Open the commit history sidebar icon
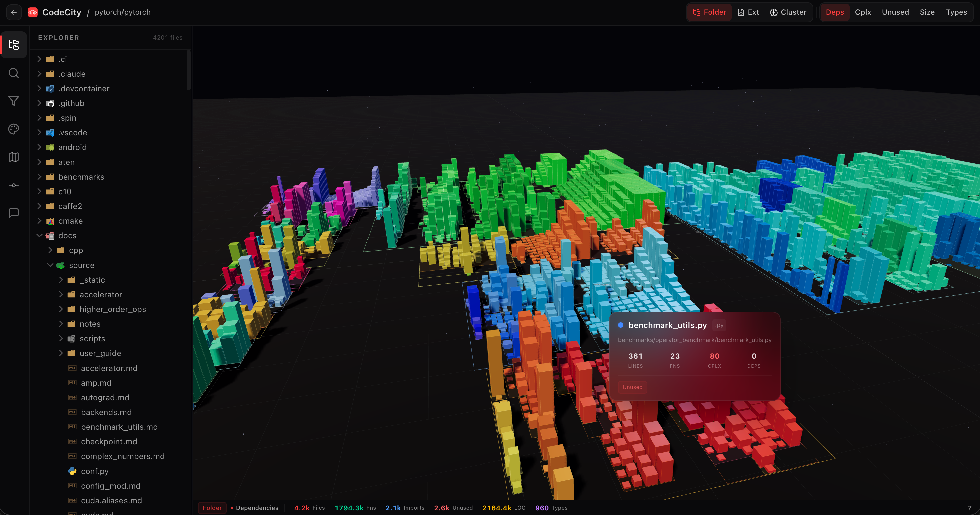The width and height of the screenshot is (980, 515). pyautogui.click(x=14, y=185)
